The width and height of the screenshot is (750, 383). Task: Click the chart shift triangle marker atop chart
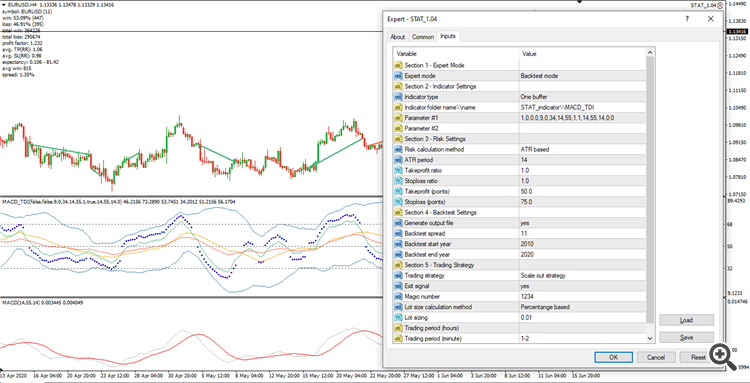579,2
